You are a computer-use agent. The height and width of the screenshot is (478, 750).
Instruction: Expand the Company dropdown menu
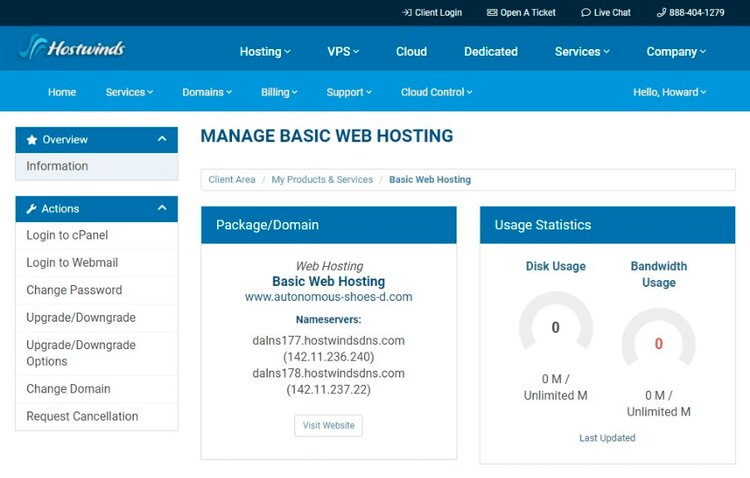[x=676, y=51]
